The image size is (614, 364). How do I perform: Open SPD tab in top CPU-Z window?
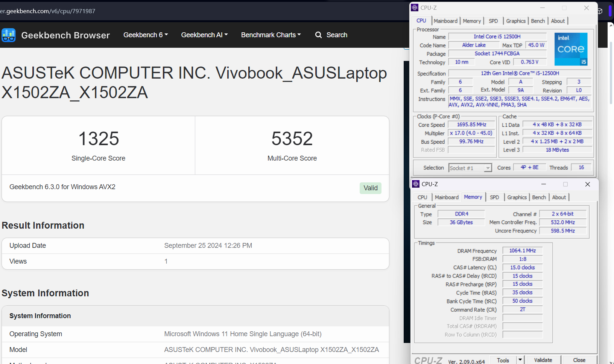(x=493, y=21)
